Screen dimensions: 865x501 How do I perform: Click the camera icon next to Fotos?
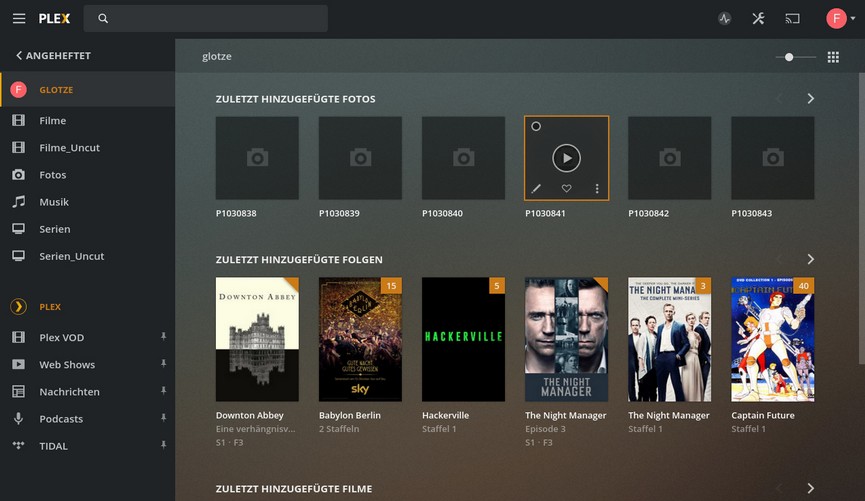click(x=18, y=174)
